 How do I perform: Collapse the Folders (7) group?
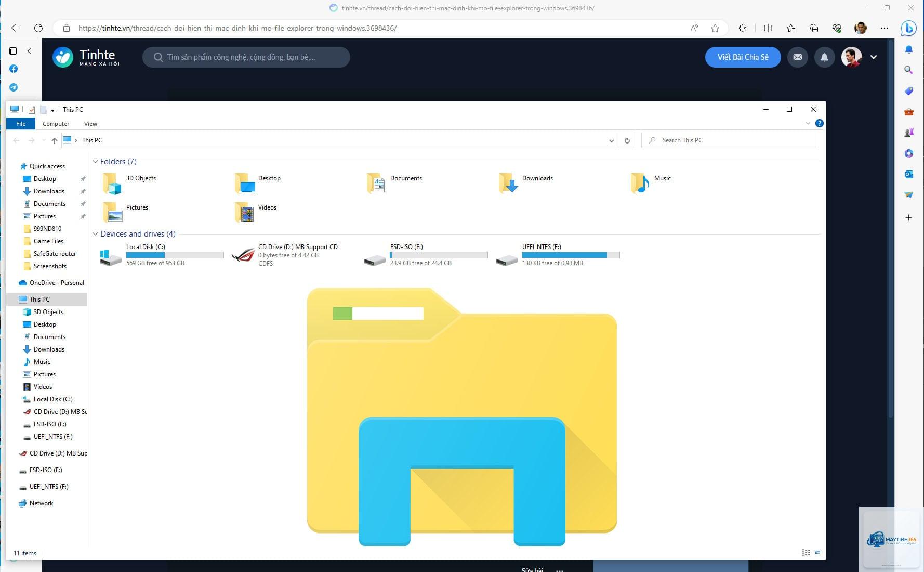(x=95, y=162)
